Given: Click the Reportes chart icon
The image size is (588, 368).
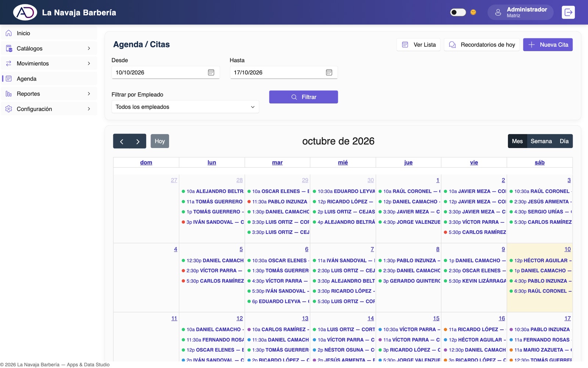Looking at the screenshot, I should tap(9, 93).
